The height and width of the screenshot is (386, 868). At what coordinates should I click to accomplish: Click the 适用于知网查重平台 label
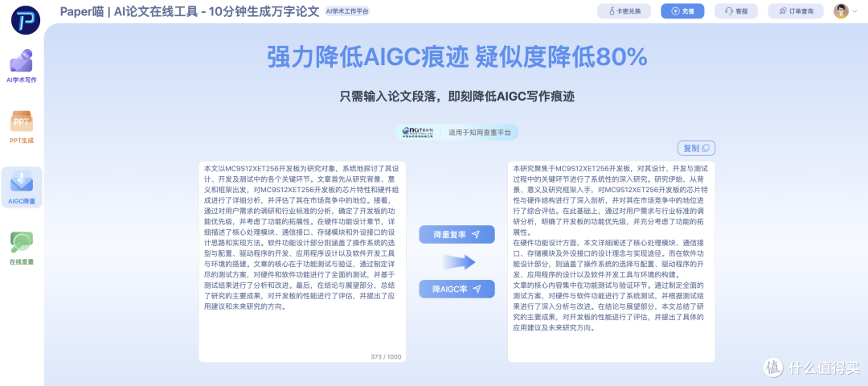point(479,133)
